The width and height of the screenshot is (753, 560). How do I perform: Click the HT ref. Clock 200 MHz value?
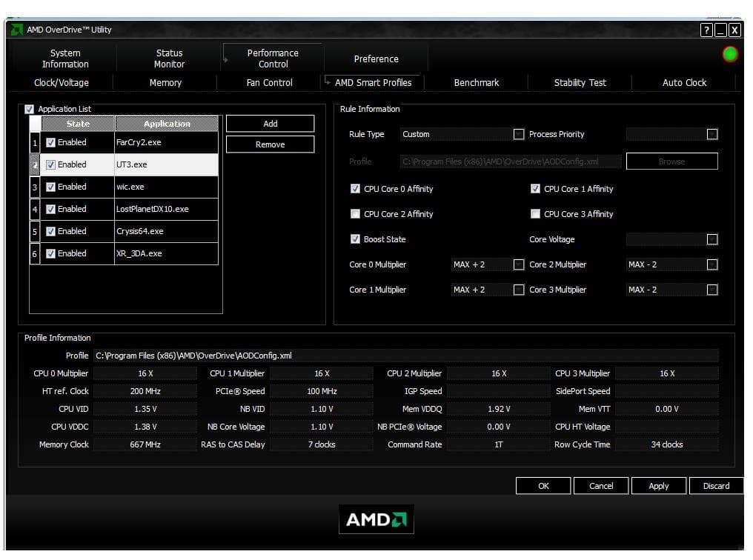click(x=145, y=391)
